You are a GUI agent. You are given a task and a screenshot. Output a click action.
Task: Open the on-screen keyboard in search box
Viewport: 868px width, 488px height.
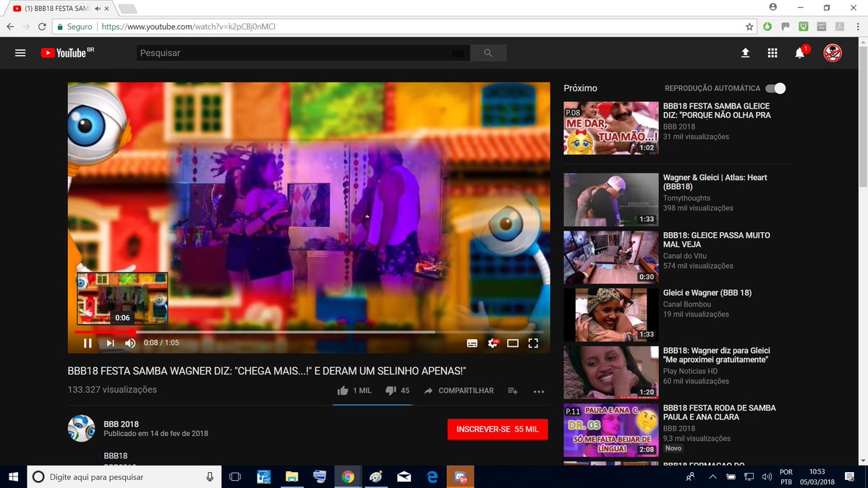click(x=457, y=53)
